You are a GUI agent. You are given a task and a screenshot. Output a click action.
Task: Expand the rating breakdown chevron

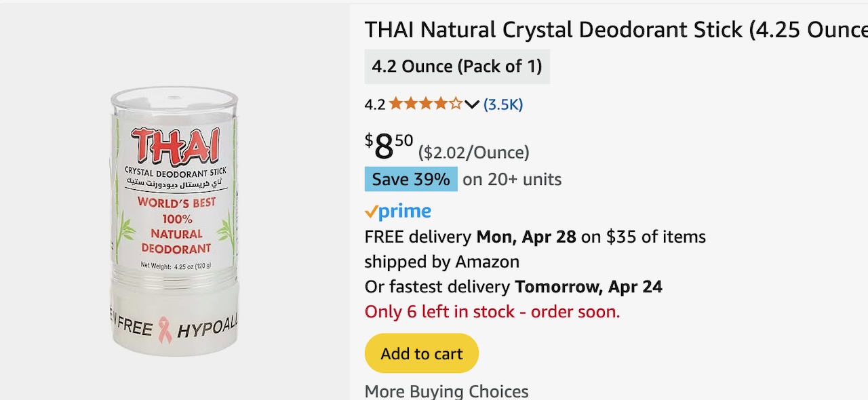point(472,104)
